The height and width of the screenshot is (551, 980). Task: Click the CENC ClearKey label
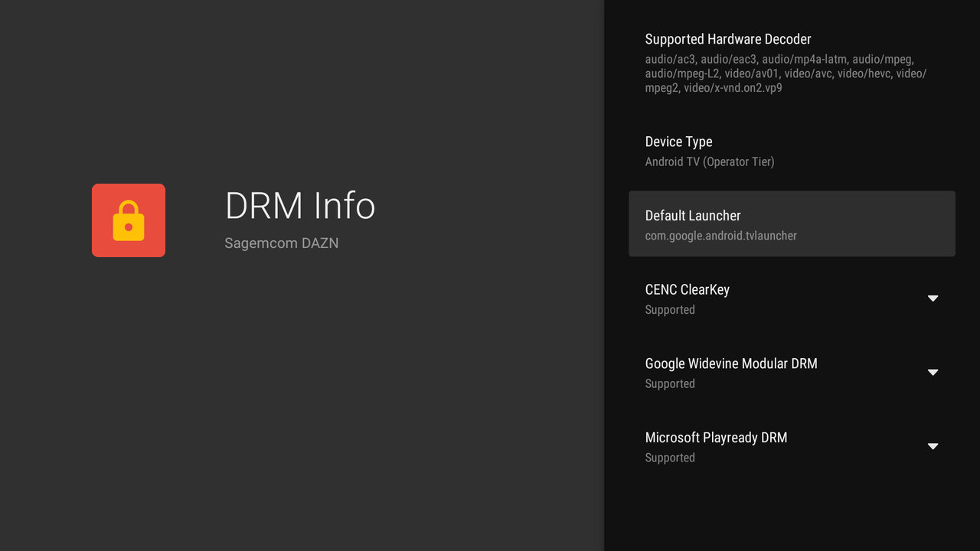687,289
